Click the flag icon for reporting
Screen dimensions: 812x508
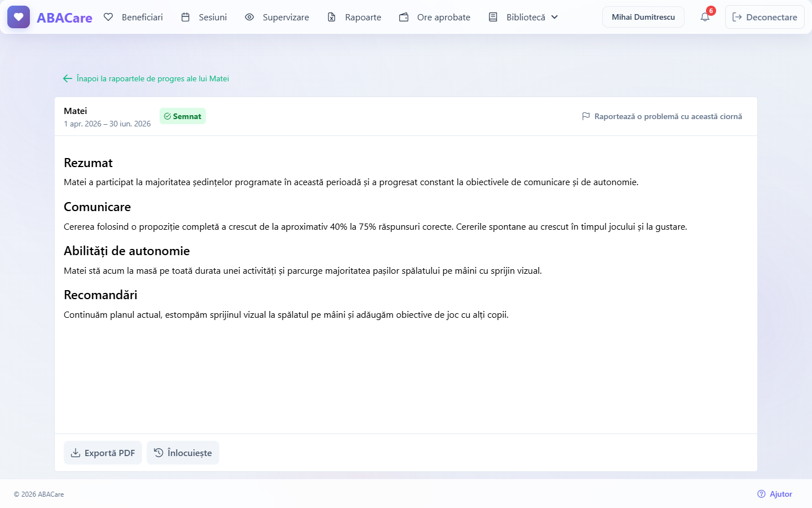[586, 116]
